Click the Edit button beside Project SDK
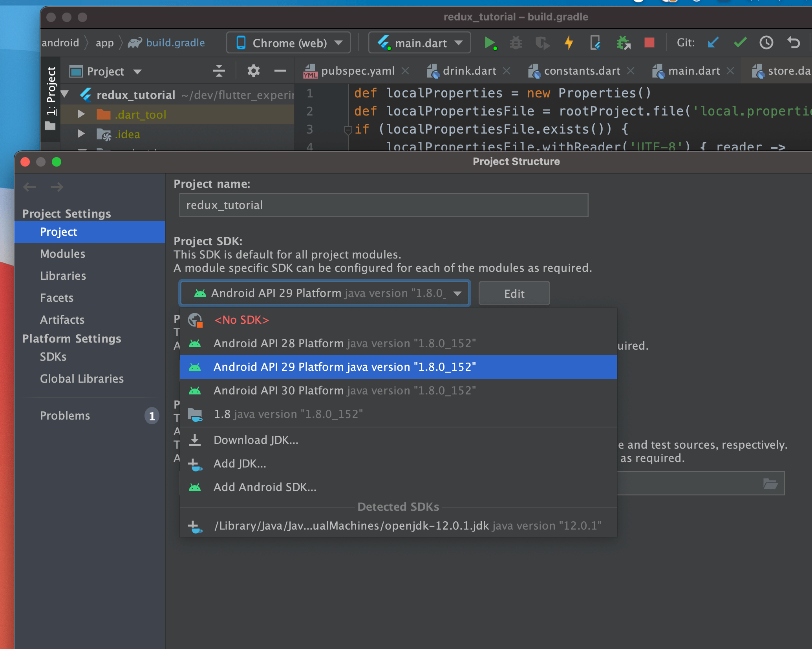The image size is (812, 649). click(514, 293)
